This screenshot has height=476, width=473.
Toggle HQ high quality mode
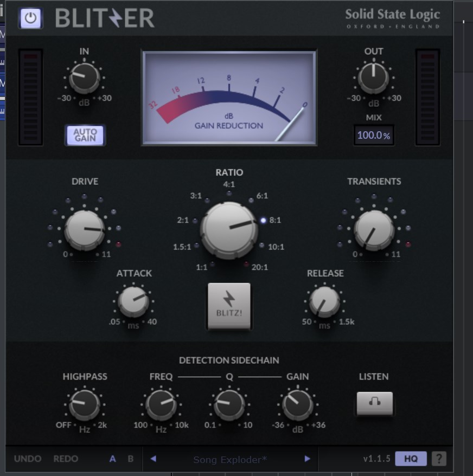(411, 459)
